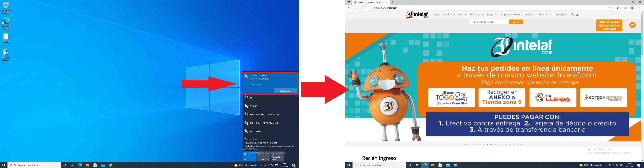644x168 pixels.
Task: Open the Edge tab actions menu
Action: pyautogui.click(x=349, y=2)
